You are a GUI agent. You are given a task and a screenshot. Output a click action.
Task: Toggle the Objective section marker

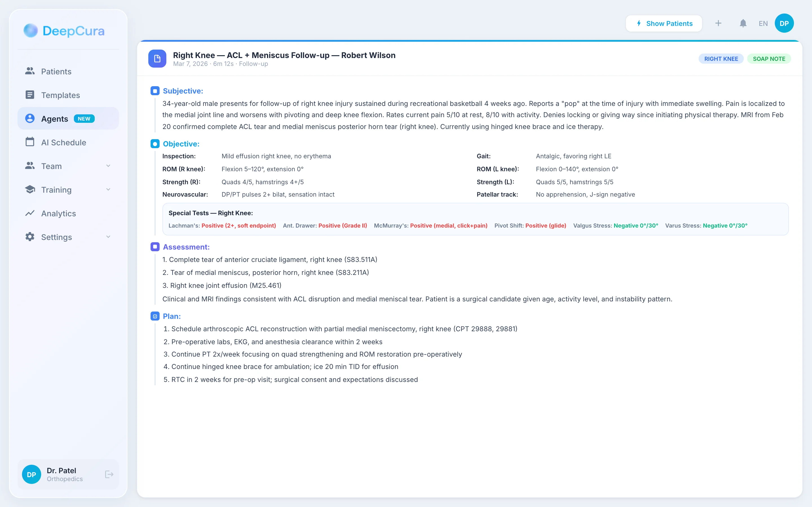coord(155,144)
